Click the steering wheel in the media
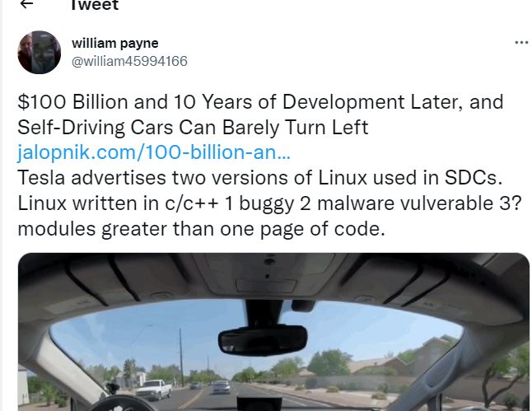Viewport: 532px width, 411px height. click(123, 404)
